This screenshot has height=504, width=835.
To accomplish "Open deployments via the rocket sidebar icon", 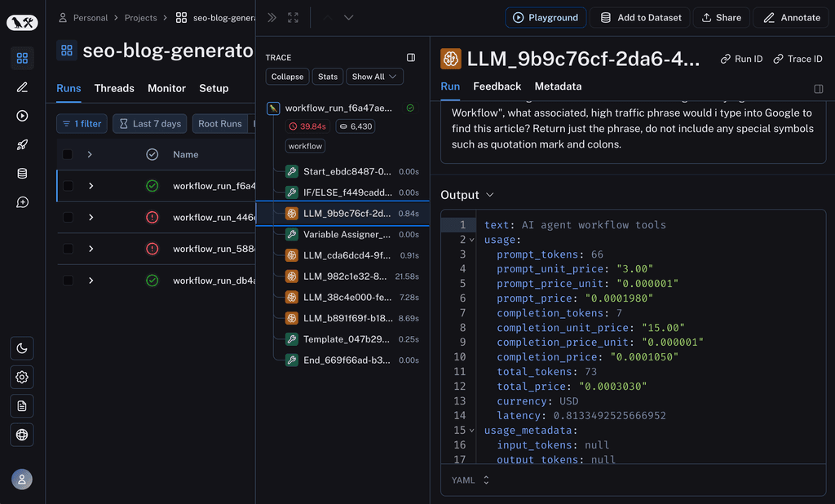I will point(21,144).
